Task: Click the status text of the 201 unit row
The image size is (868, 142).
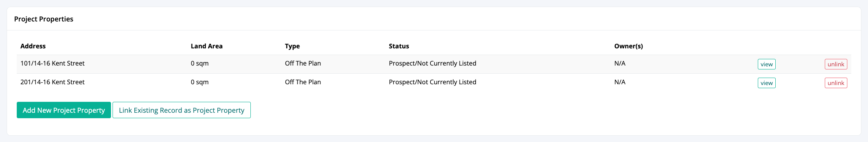Action: coord(433,82)
